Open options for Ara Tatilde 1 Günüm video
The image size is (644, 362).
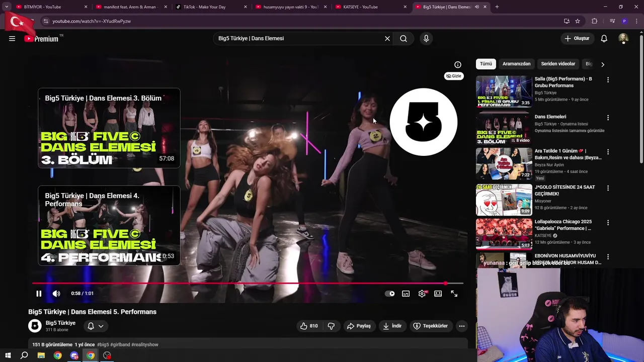pyautogui.click(x=608, y=152)
